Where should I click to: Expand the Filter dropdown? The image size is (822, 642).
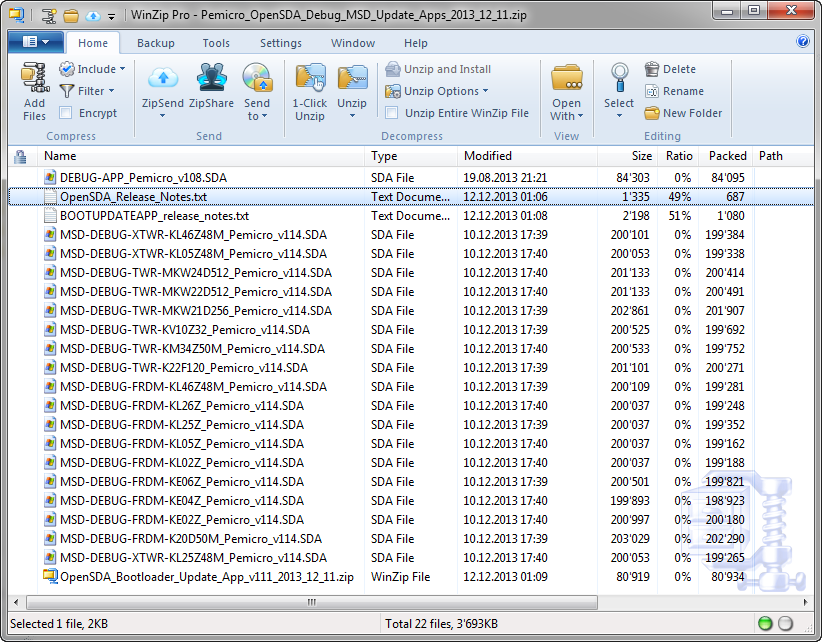(87, 91)
